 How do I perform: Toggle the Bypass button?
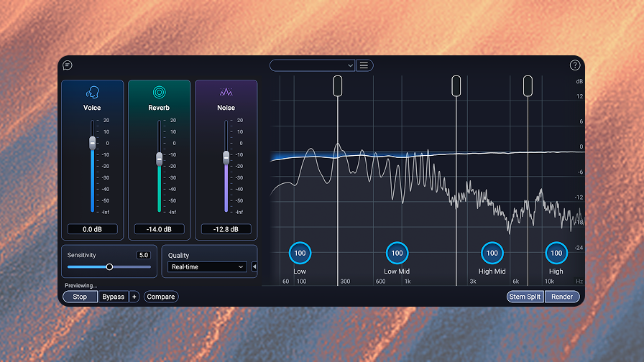point(114,297)
